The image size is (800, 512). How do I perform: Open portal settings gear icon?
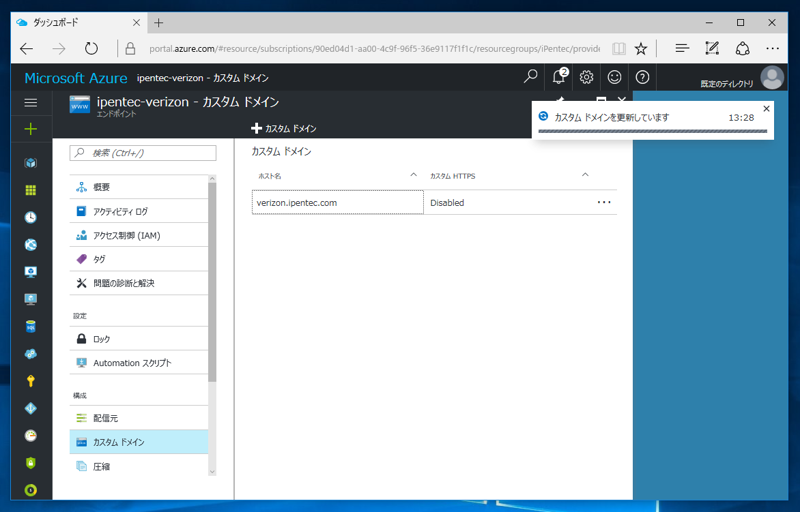(x=586, y=77)
